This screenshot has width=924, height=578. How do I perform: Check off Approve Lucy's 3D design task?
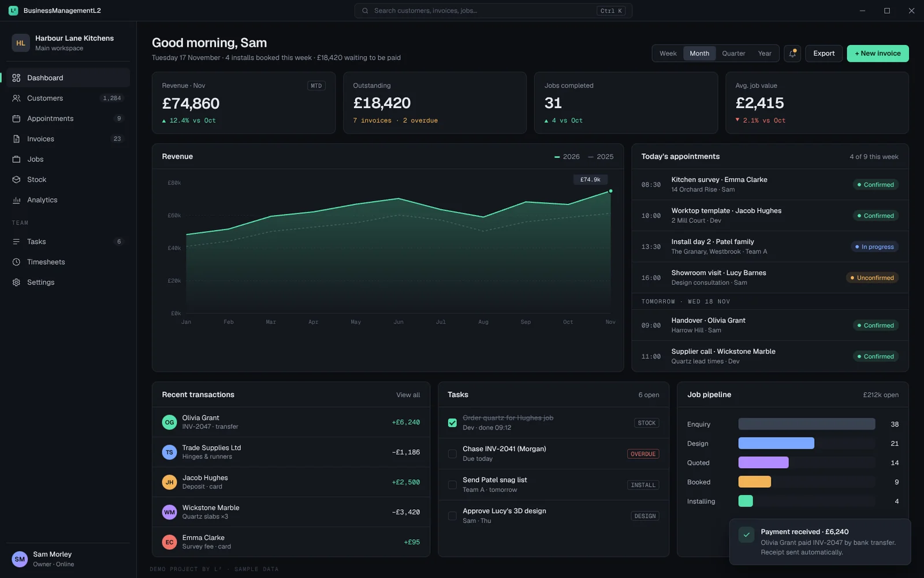[x=452, y=516]
